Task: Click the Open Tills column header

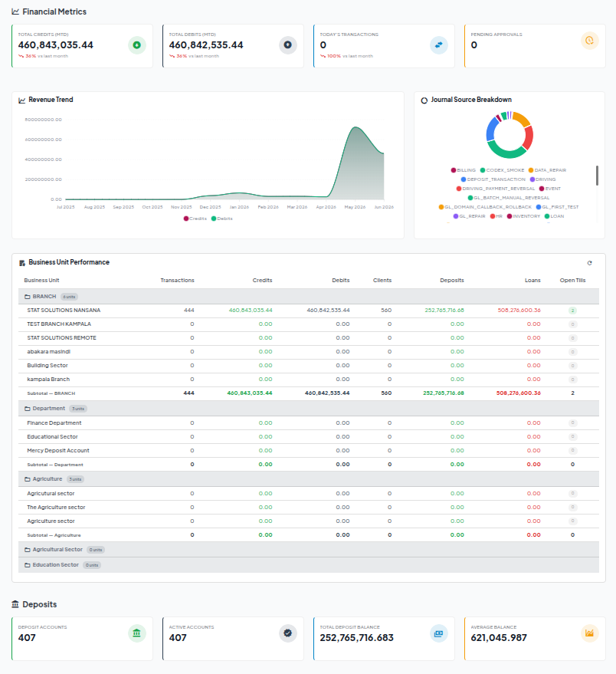Action: 572,281
